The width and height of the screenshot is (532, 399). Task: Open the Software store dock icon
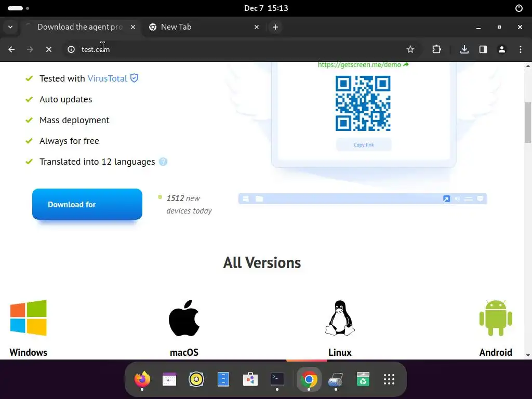click(x=250, y=379)
